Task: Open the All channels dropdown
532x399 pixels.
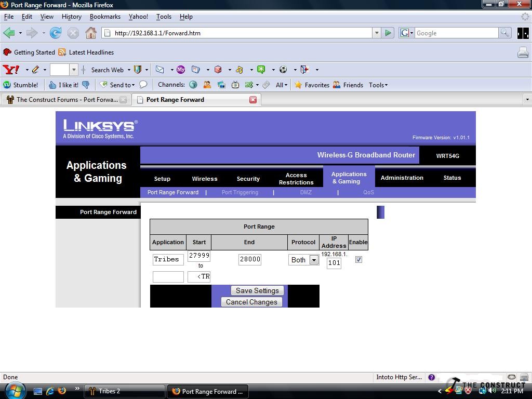Action: [x=282, y=85]
